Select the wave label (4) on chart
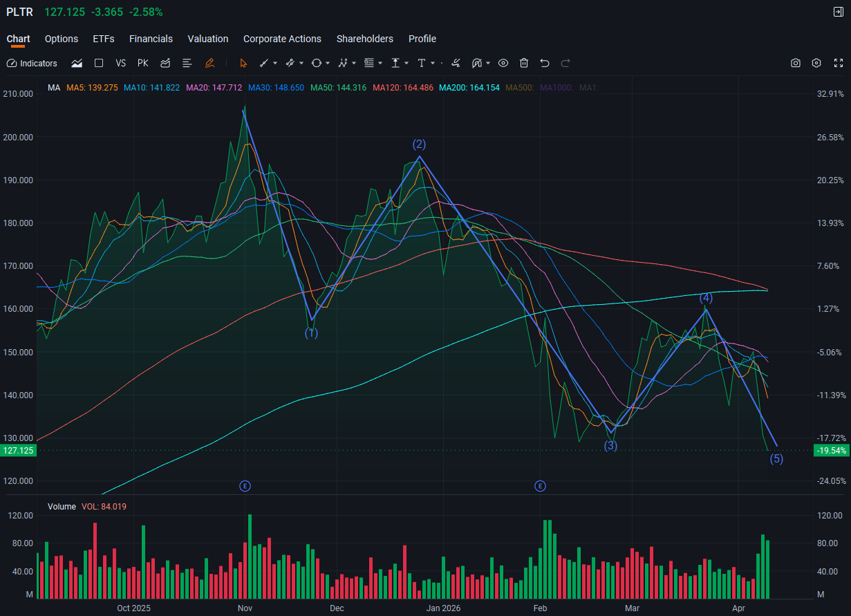Screen dimensions: 851x616 (705, 298)
